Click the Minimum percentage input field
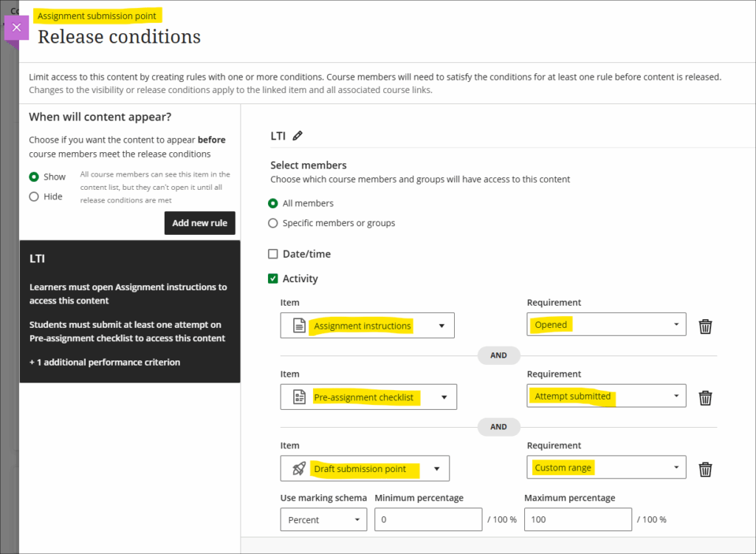The image size is (756, 554). [x=428, y=520]
